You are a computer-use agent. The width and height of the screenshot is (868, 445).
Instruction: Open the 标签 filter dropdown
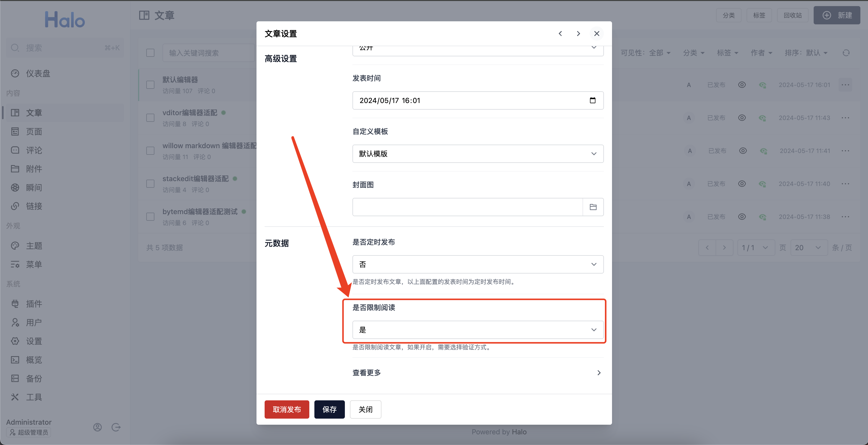pos(728,53)
